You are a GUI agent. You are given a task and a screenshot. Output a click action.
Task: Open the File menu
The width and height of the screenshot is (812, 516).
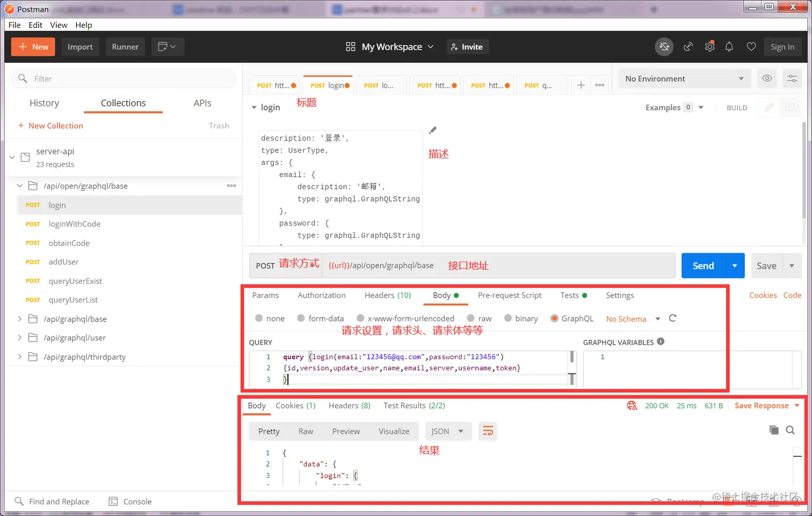click(15, 25)
